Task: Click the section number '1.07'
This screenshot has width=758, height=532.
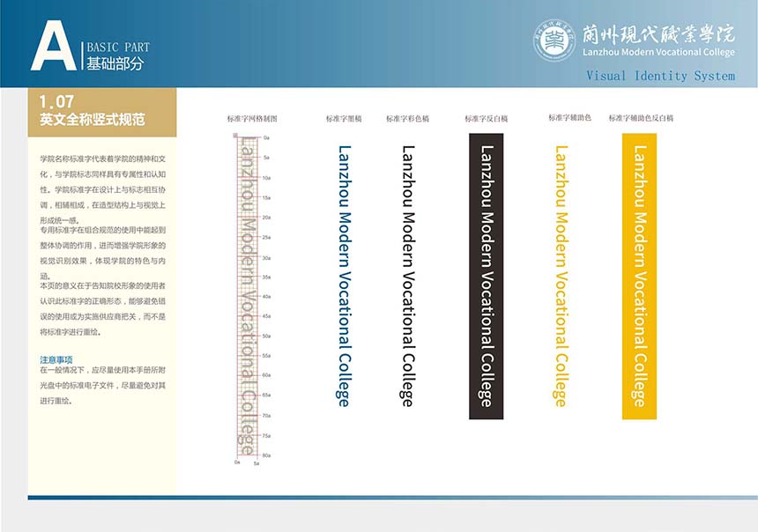Action: 56,101
